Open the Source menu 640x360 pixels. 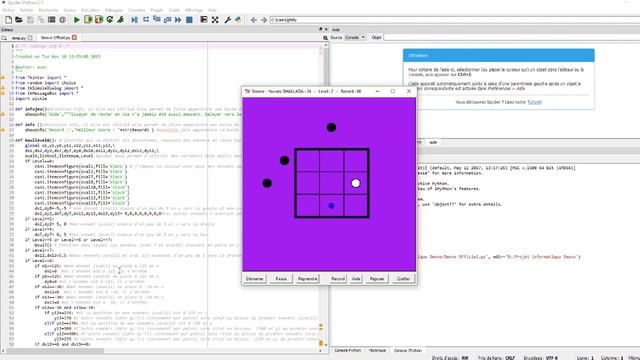[70, 10]
